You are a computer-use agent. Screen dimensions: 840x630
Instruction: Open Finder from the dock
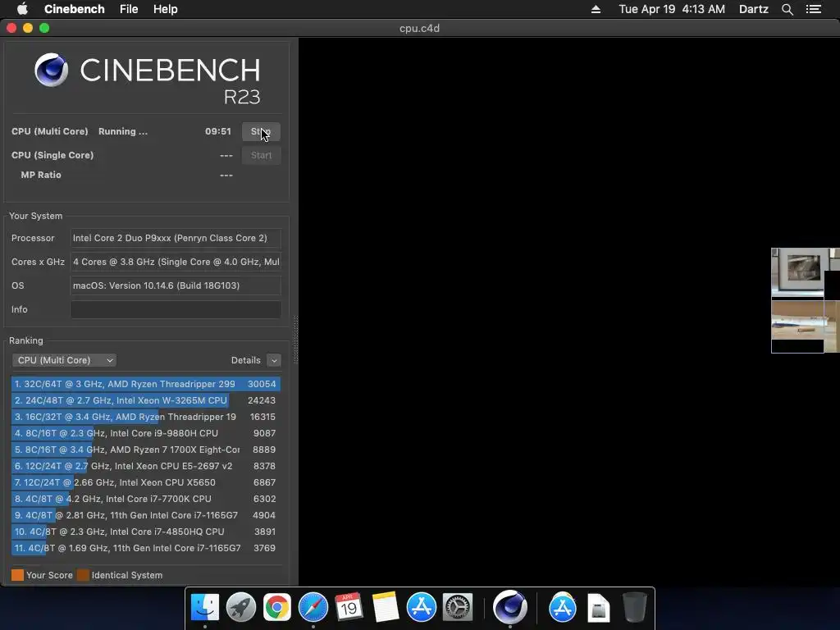(x=204, y=608)
